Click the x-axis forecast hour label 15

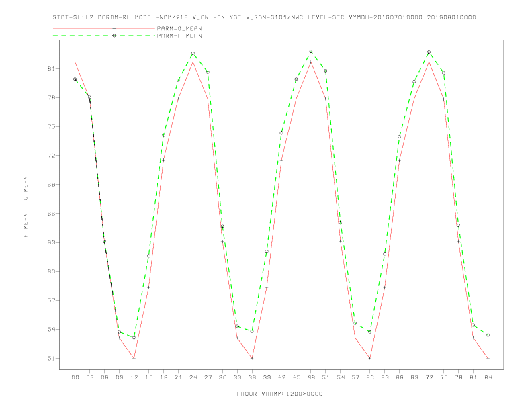tap(148, 377)
